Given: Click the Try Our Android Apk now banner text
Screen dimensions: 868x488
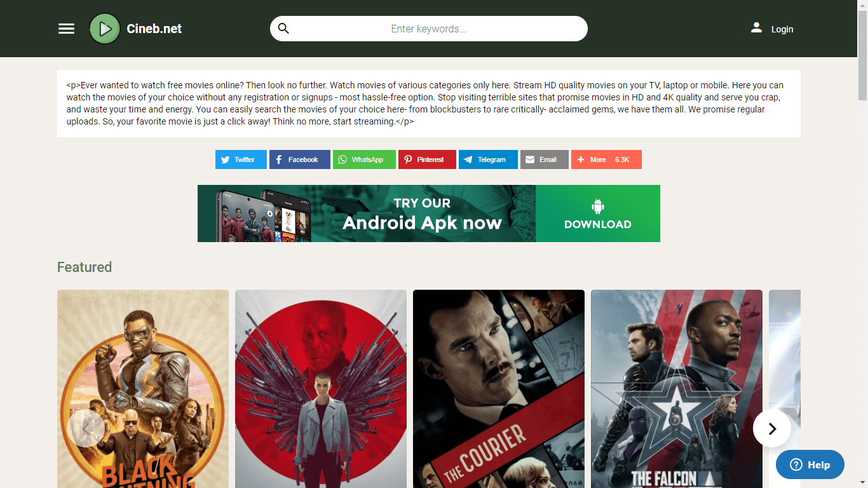Looking at the screenshot, I should (422, 213).
